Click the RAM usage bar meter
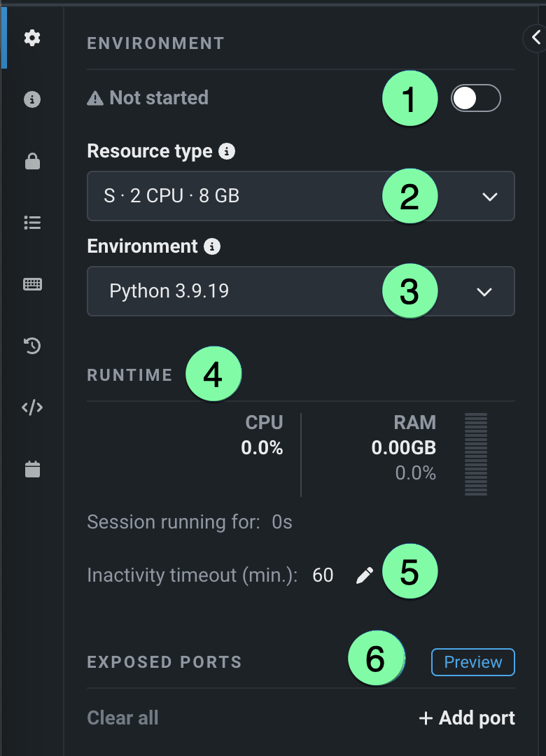Image resolution: width=546 pixels, height=756 pixels. click(476, 454)
